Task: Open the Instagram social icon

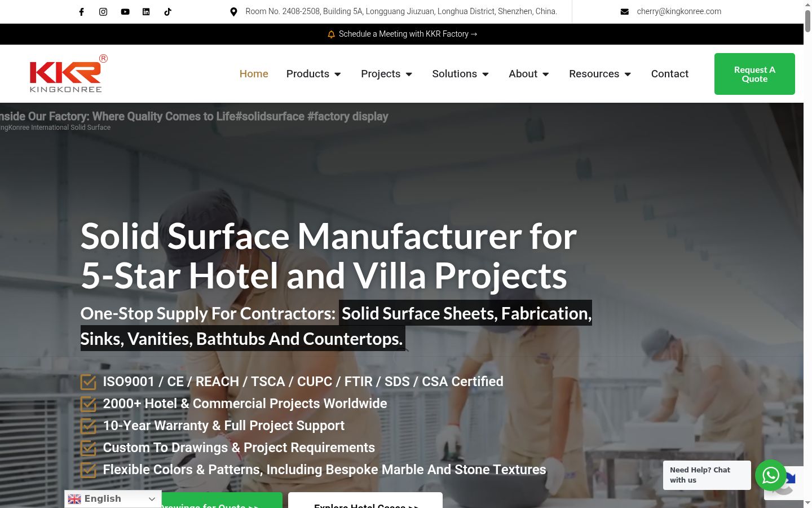Action: 103,11
